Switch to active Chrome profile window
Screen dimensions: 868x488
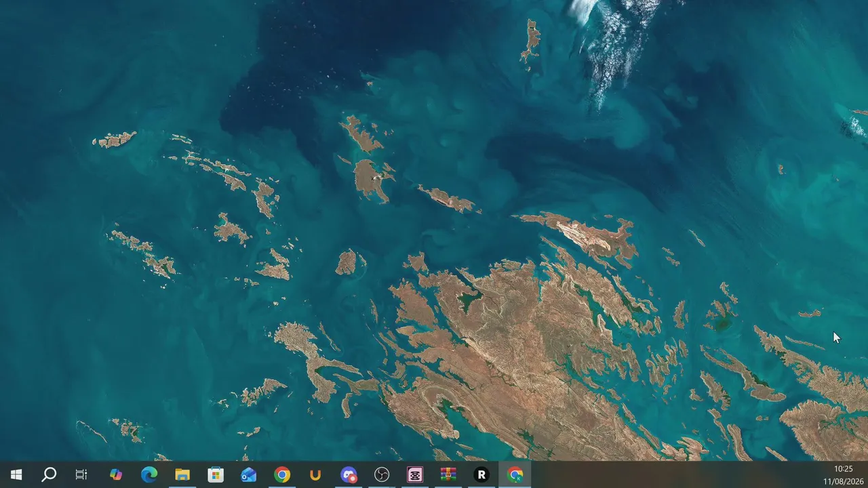(515, 475)
